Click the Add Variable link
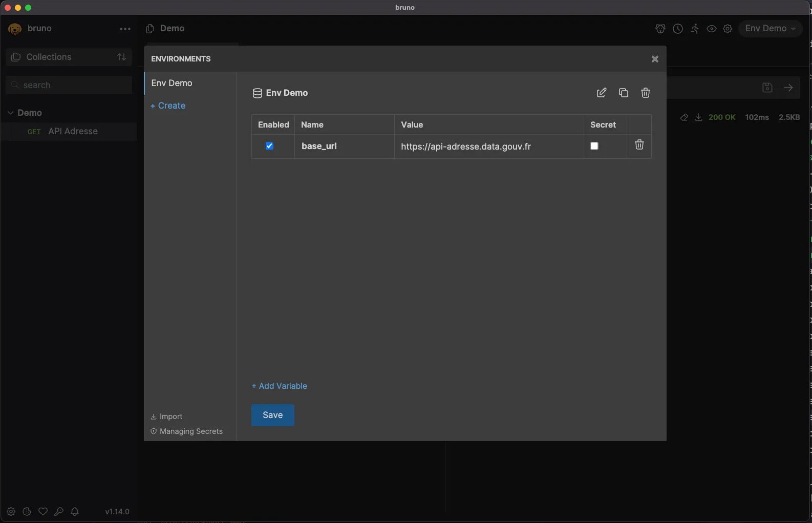 pos(280,386)
